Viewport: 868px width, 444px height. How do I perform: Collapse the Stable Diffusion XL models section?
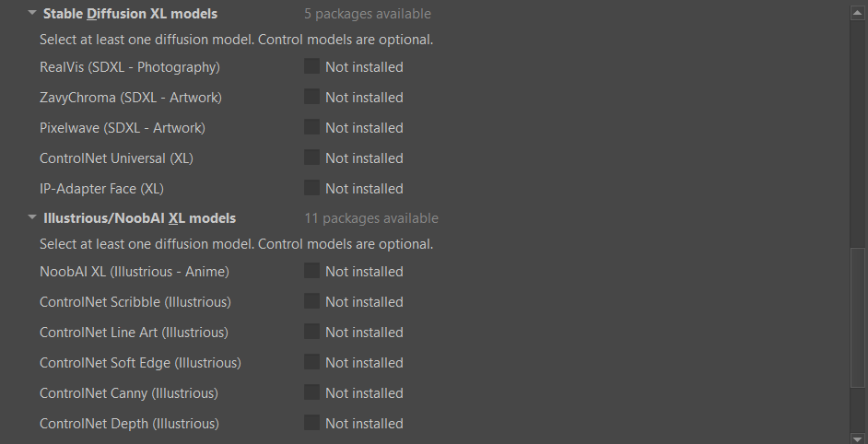point(32,13)
